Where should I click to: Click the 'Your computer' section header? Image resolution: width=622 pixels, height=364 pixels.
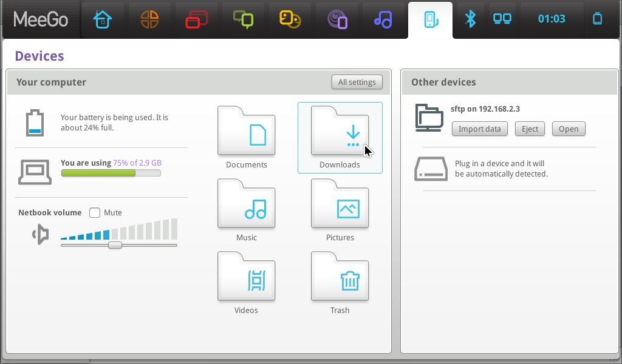[51, 82]
